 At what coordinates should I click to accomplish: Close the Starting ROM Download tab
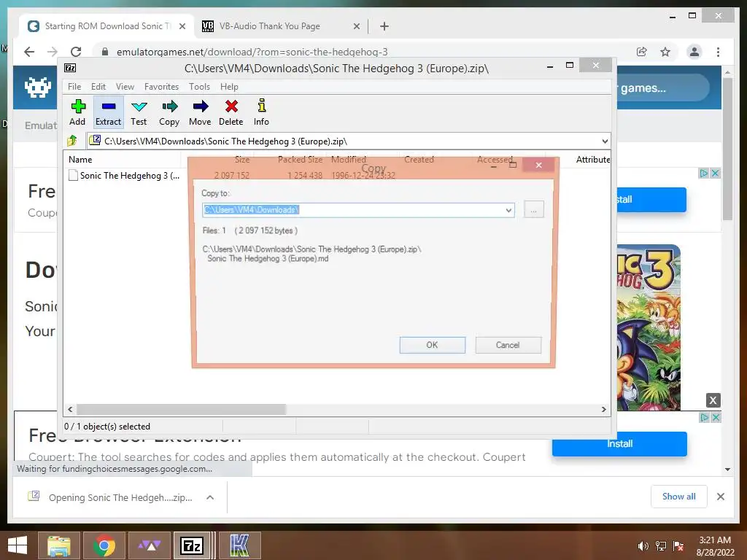point(182,27)
